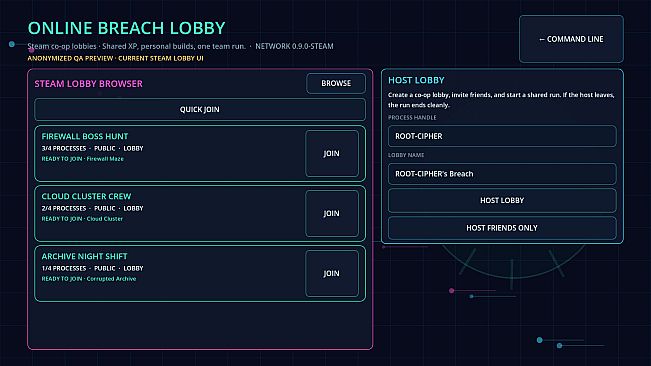Click '1/4 PROCESSES' status text
This screenshot has width=651, height=366.
point(64,268)
